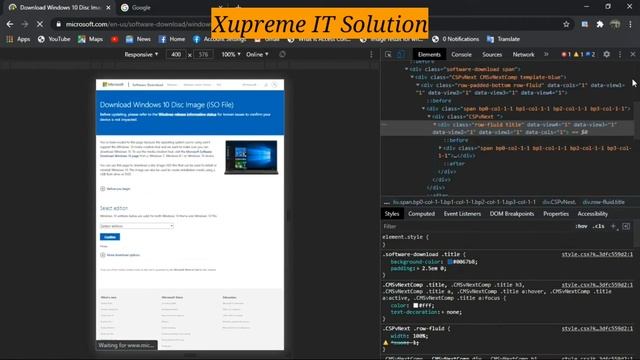Open the Event Listeners tab
This screenshot has width=640, height=360.
462,213
